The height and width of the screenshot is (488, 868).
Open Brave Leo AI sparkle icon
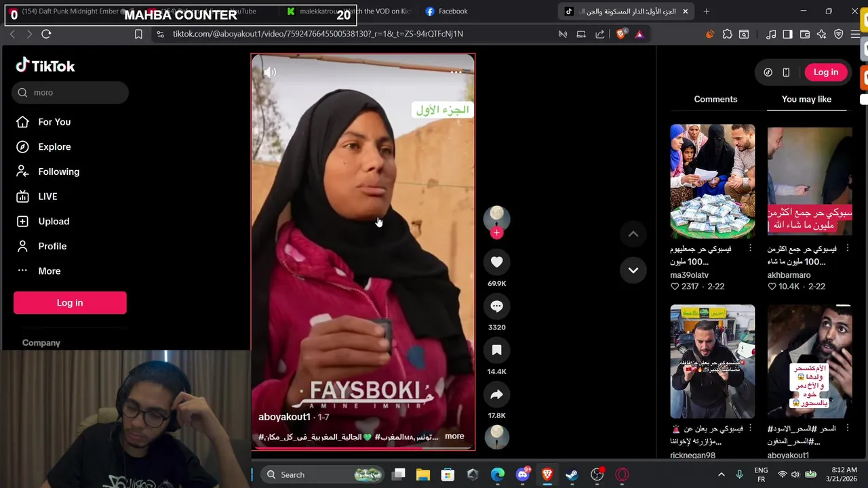821,34
